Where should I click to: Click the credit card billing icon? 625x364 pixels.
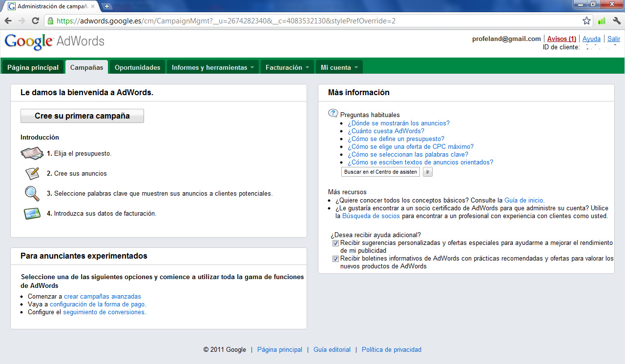click(x=32, y=213)
